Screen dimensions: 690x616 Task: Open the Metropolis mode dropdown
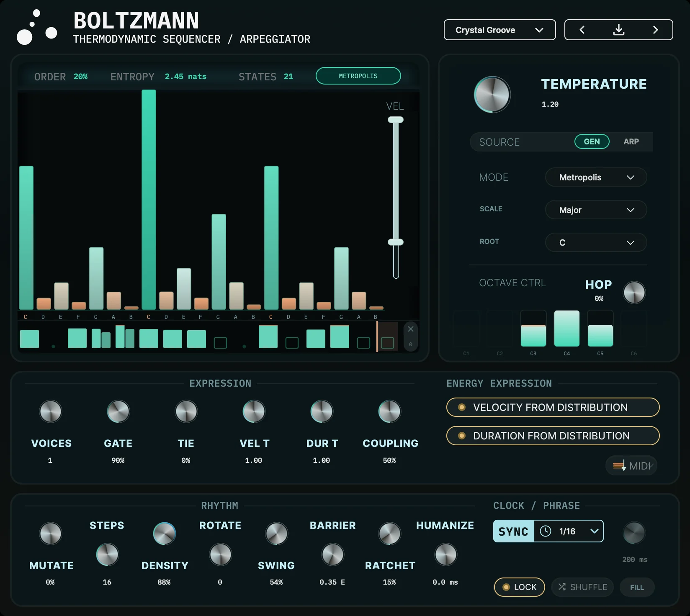(596, 177)
